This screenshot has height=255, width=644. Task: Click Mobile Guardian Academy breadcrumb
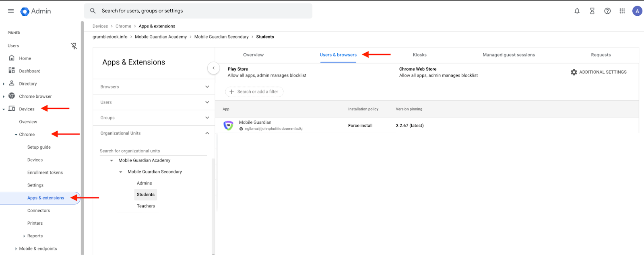tap(161, 37)
